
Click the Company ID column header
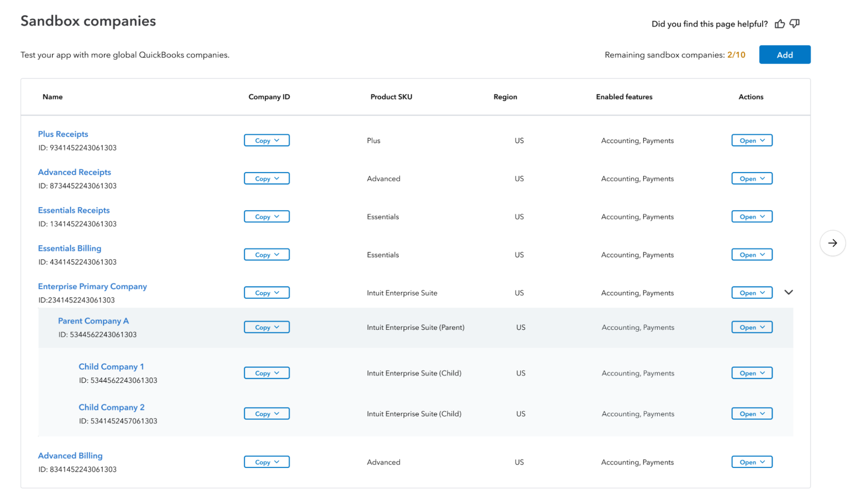pyautogui.click(x=269, y=97)
